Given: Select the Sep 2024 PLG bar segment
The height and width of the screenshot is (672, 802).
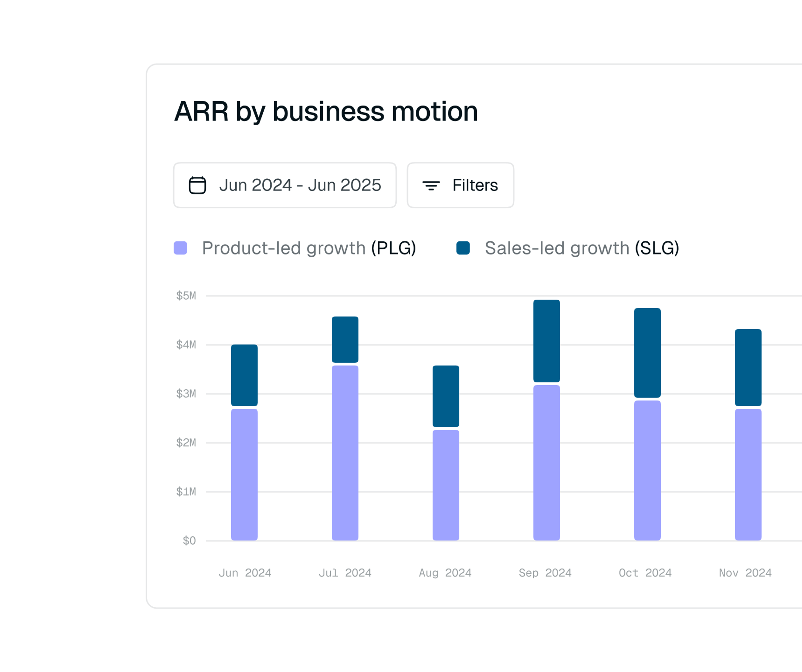Looking at the screenshot, I should point(547,463).
